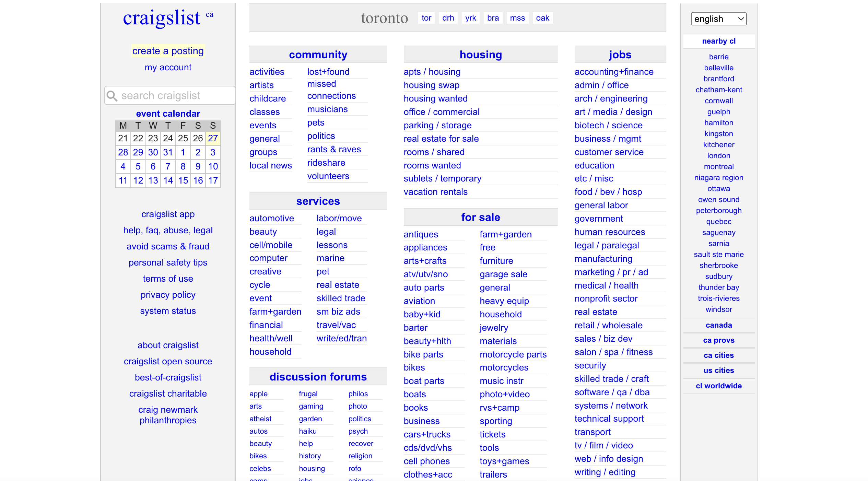Image resolution: width=868 pixels, height=481 pixels.
Task: Open the discussion forums header
Action: (x=318, y=377)
